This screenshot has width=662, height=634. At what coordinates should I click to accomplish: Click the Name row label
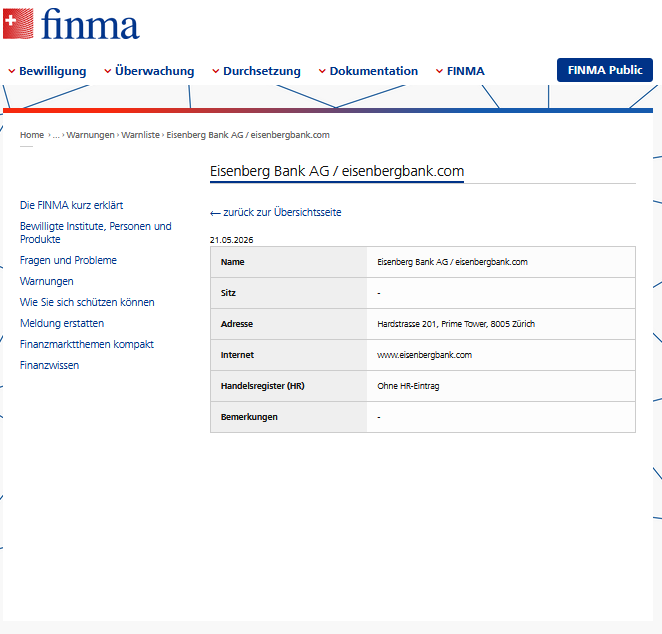tap(232, 262)
